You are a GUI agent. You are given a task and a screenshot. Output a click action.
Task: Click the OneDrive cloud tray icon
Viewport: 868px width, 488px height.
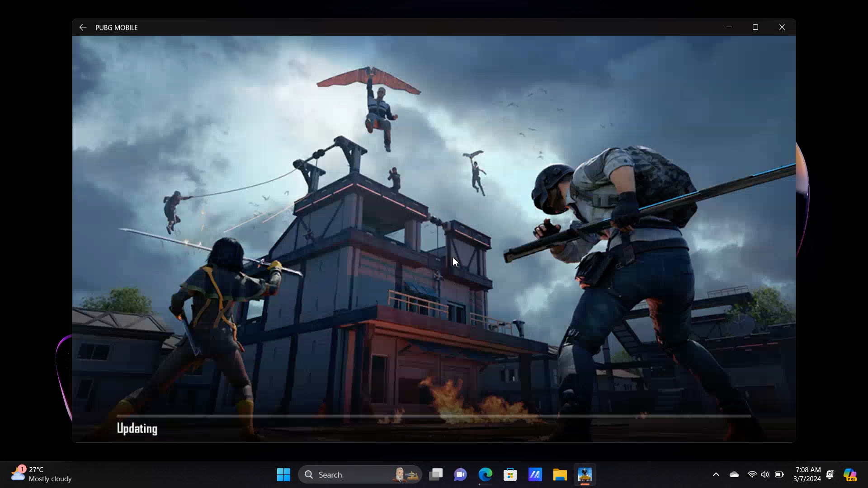pyautogui.click(x=734, y=474)
